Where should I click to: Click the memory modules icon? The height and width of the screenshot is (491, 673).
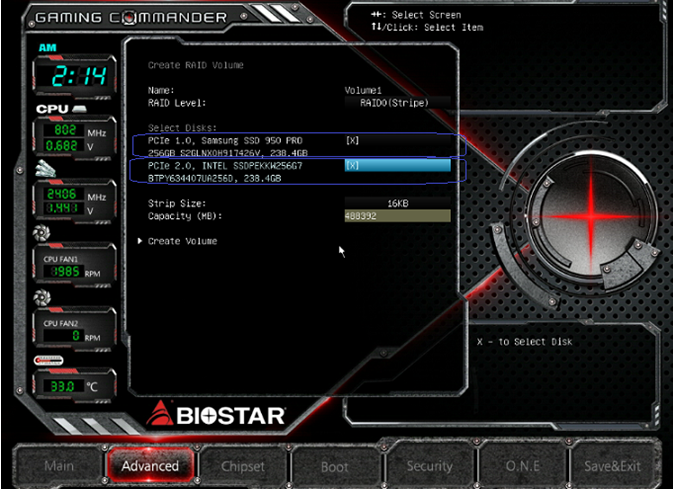45,168
